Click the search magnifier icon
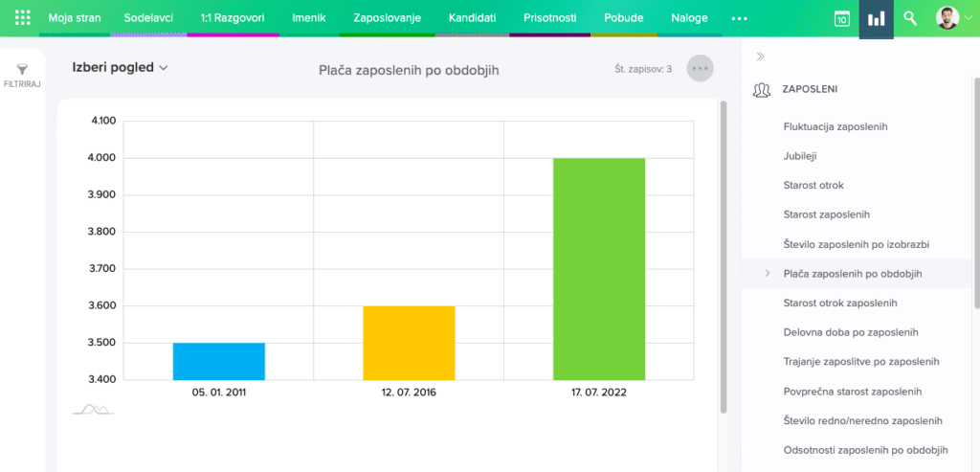Viewport: 980px width, 472px height. 910,18
